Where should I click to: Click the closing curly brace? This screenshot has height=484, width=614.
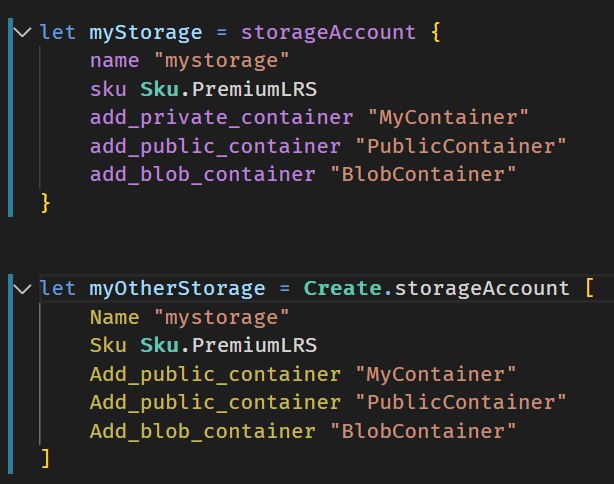click(x=45, y=203)
